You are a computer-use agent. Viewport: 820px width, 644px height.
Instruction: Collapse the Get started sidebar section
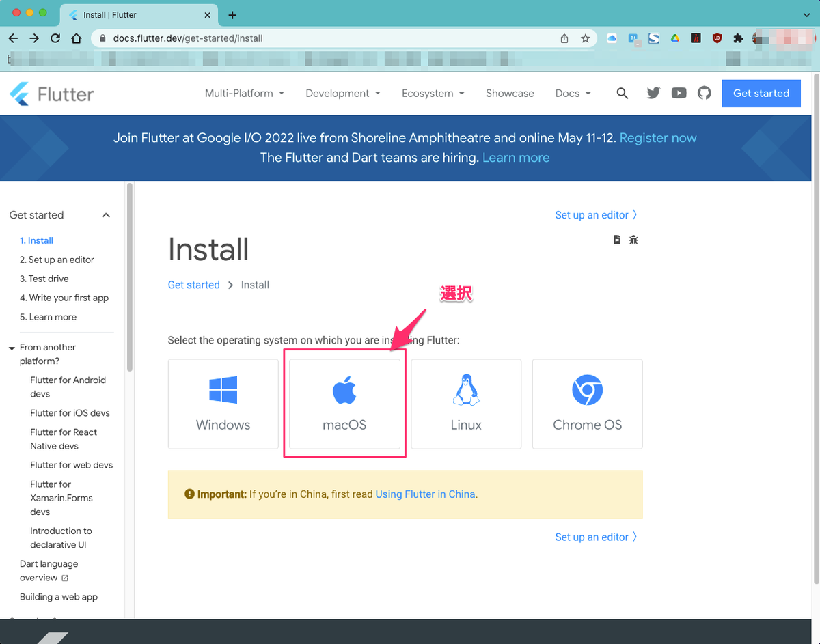coord(106,215)
